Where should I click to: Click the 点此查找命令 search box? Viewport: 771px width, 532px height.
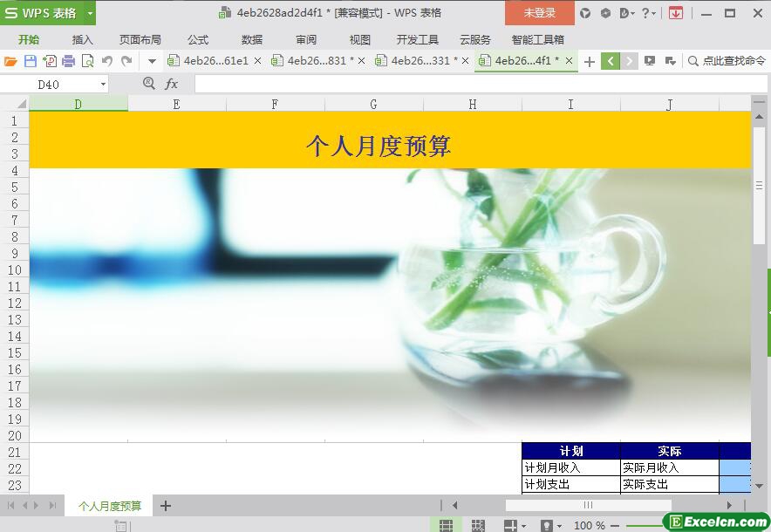tap(727, 61)
